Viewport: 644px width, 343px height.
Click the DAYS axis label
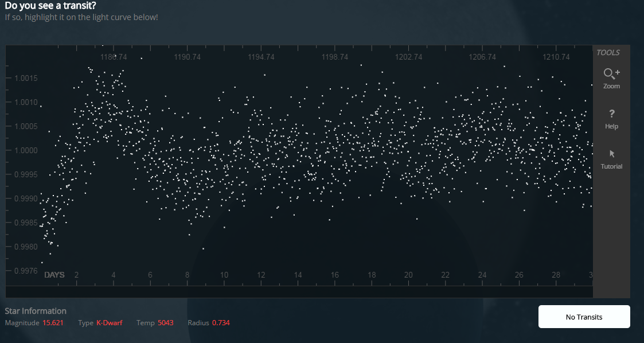54,275
